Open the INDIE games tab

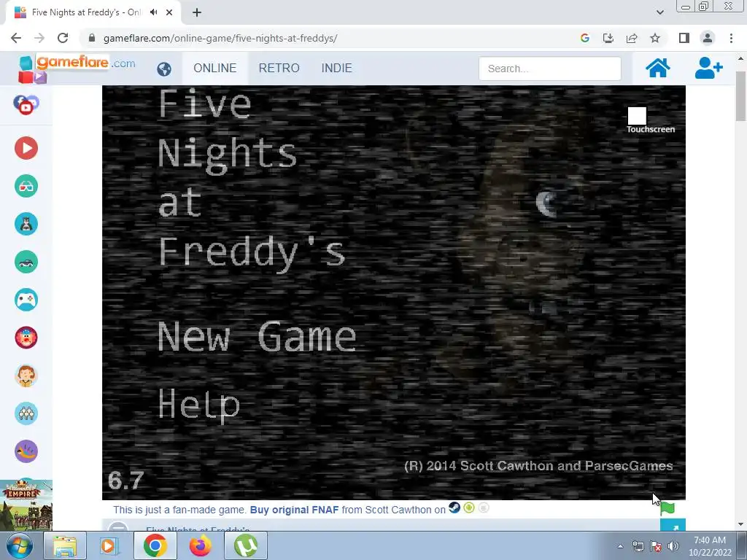[x=337, y=68]
